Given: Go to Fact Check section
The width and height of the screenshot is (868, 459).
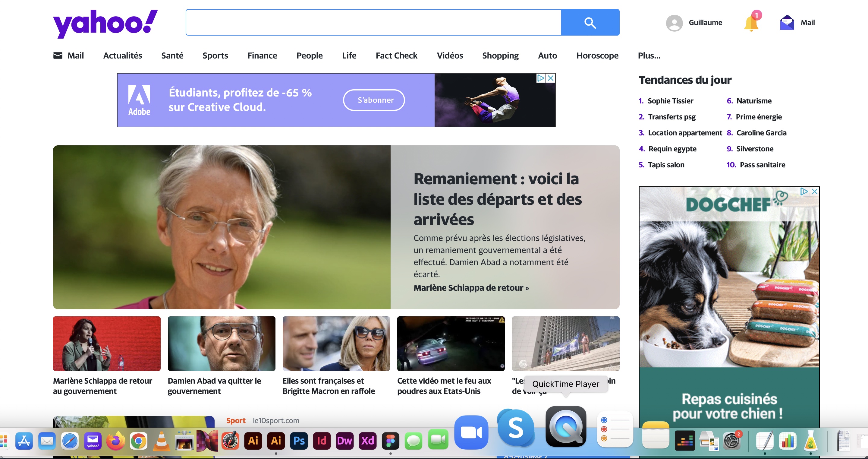Looking at the screenshot, I should click(x=397, y=56).
